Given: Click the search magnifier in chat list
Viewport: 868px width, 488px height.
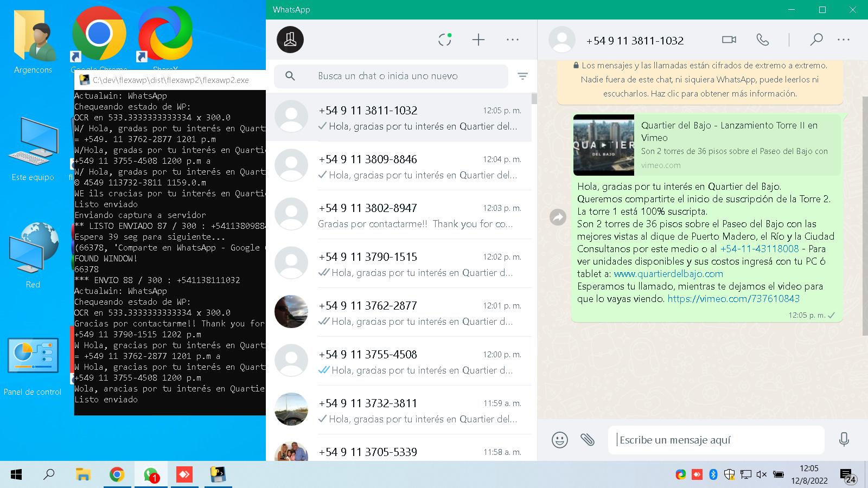Looking at the screenshot, I should (290, 76).
